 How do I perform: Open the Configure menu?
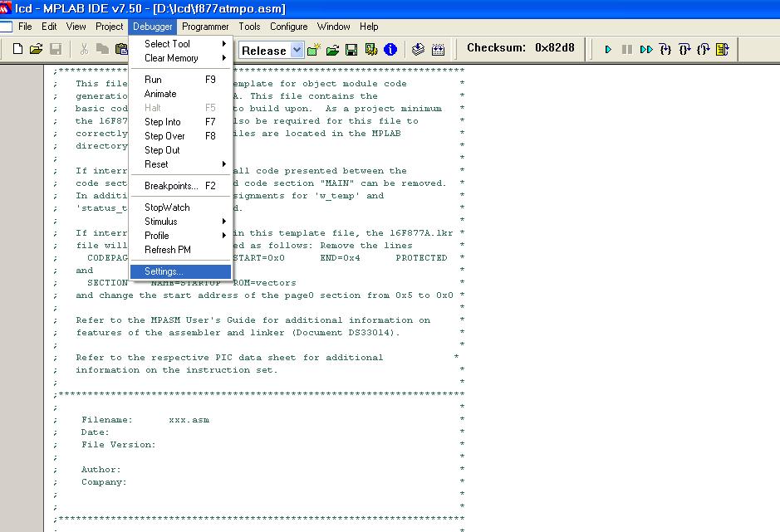pyautogui.click(x=288, y=27)
